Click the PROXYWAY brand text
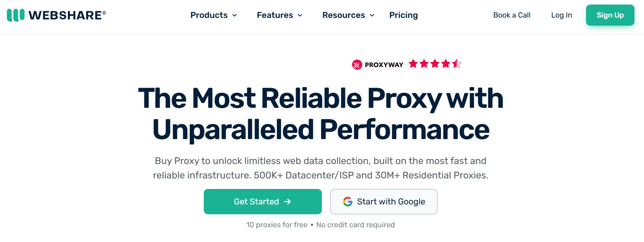The height and width of the screenshot is (242, 644). tap(384, 65)
